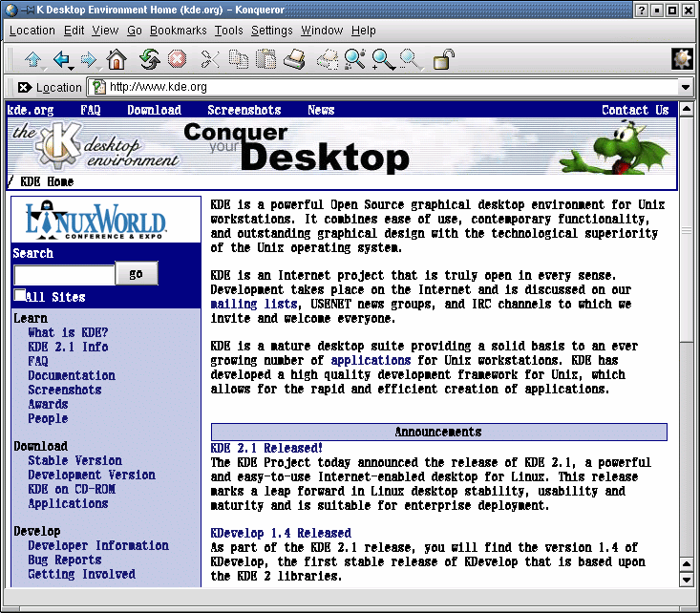Open the View menu
The image size is (700, 613).
(x=105, y=31)
